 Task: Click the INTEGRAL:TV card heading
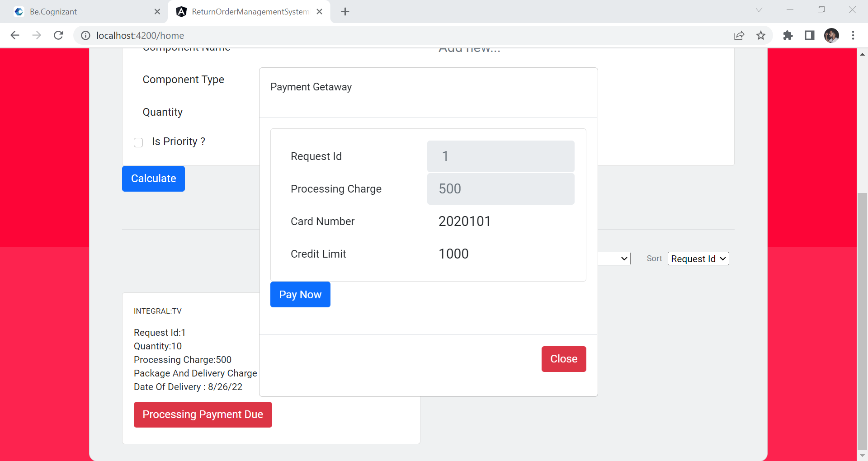tap(158, 311)
